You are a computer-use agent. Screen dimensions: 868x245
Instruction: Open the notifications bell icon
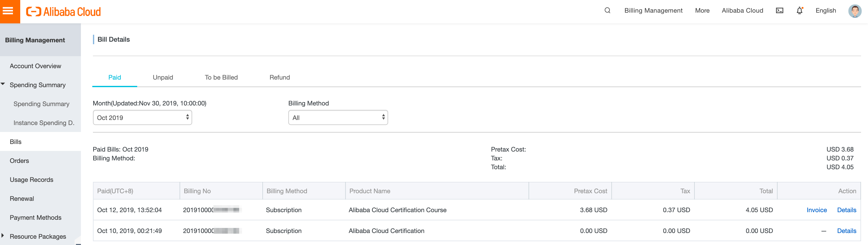[800, 10]
